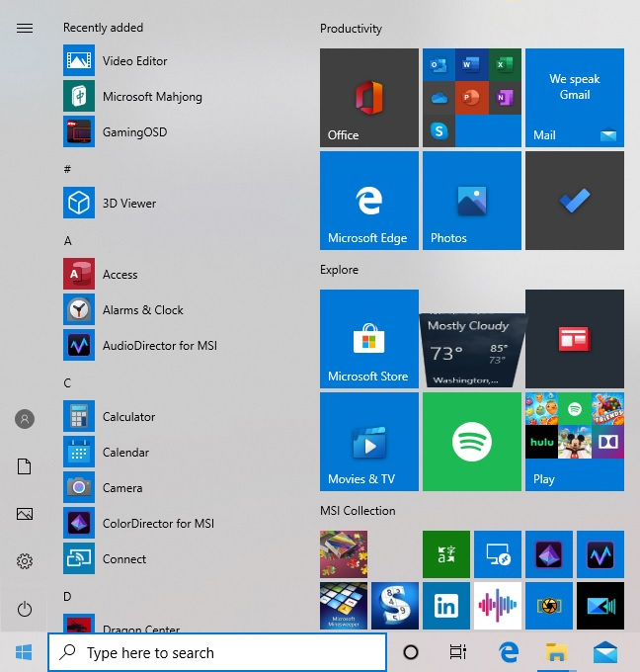Open the 3D Viewer app
640x672 pixels.
(x=128, y=204)
